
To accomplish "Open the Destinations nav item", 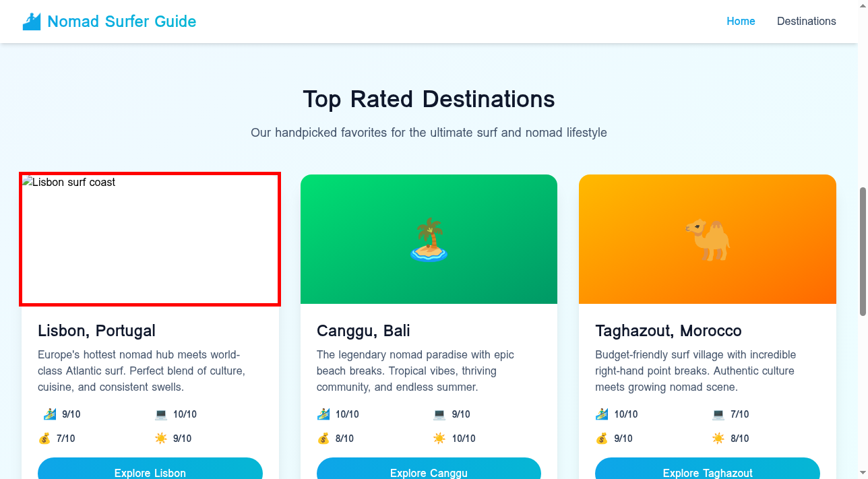I will click(806, 22).
